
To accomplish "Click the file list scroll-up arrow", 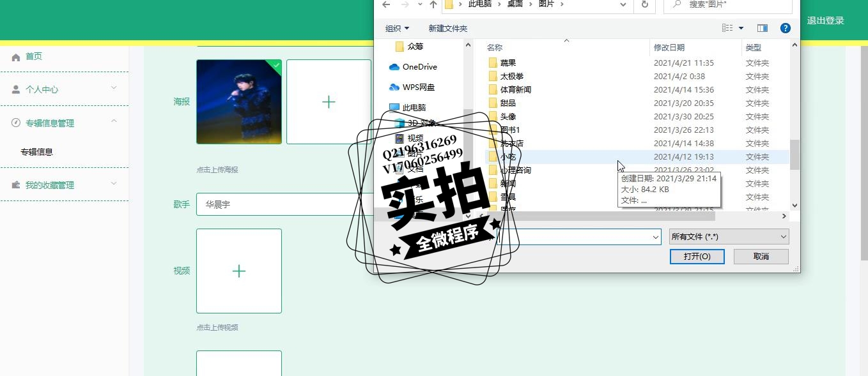I will [x=795, y=45].
